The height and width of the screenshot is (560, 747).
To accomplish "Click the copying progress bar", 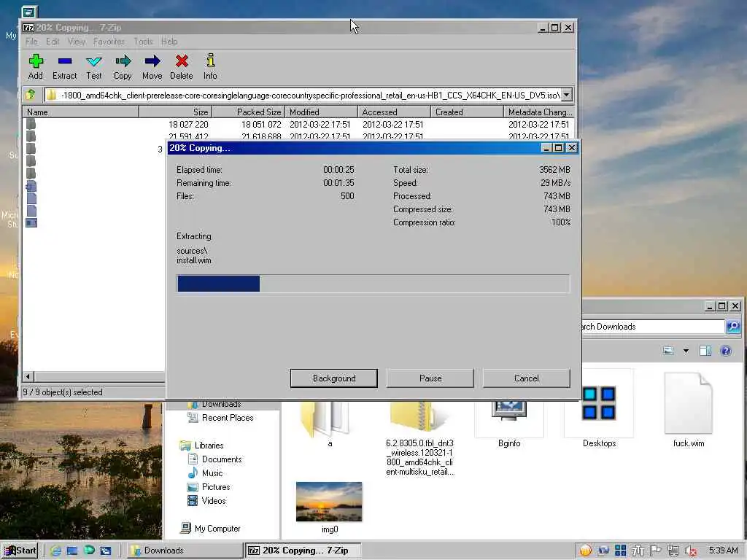I will [x=373, y=284].
